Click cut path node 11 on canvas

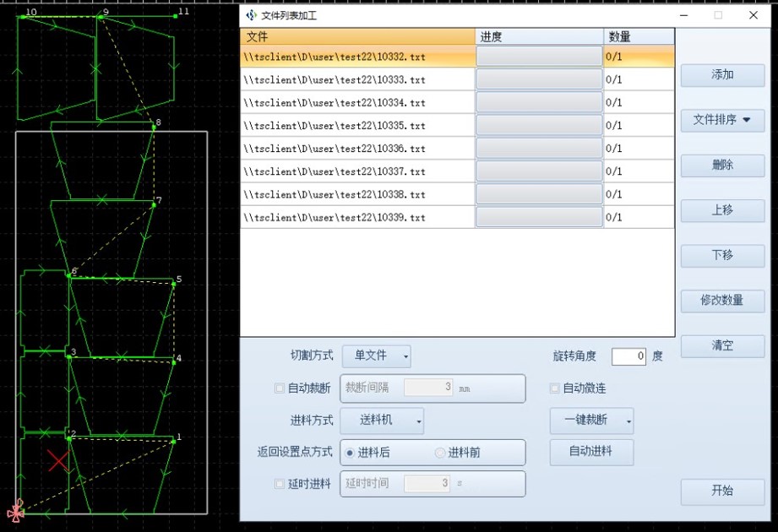click(176, 16)
